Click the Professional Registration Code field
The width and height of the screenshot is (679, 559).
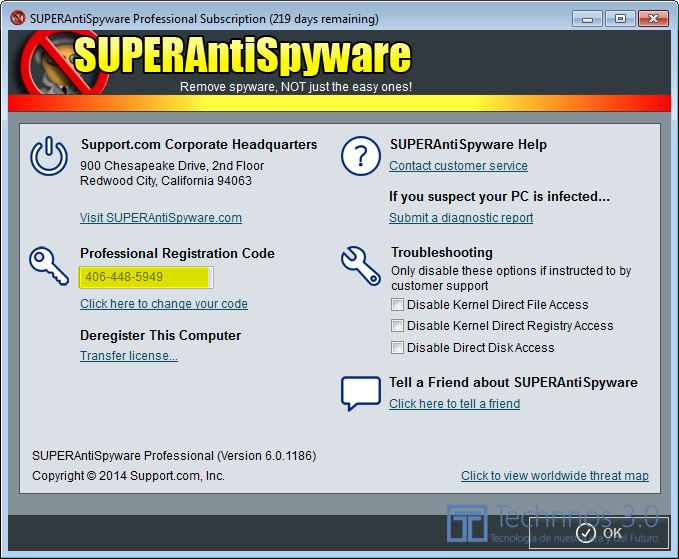[x=146, y=277]
